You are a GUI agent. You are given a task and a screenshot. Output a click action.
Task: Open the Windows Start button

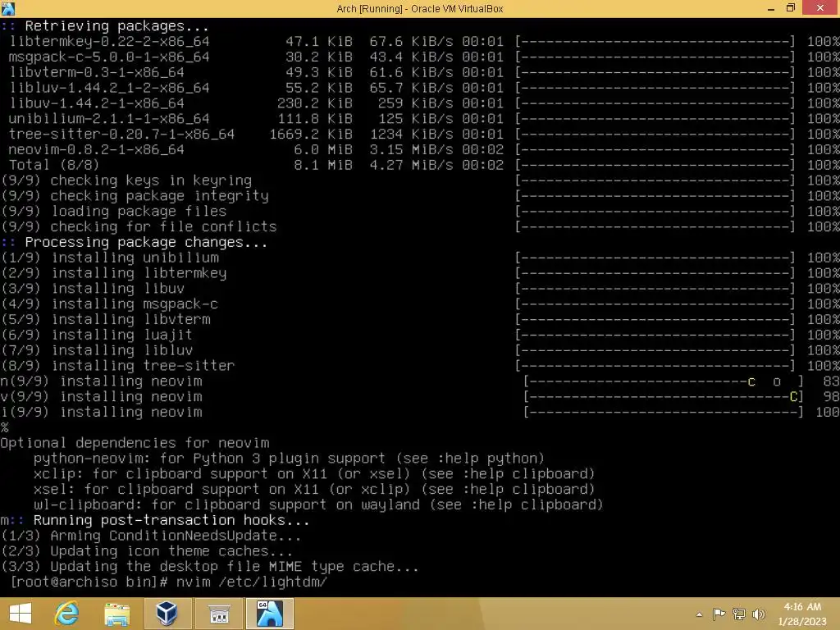[21, 614]
